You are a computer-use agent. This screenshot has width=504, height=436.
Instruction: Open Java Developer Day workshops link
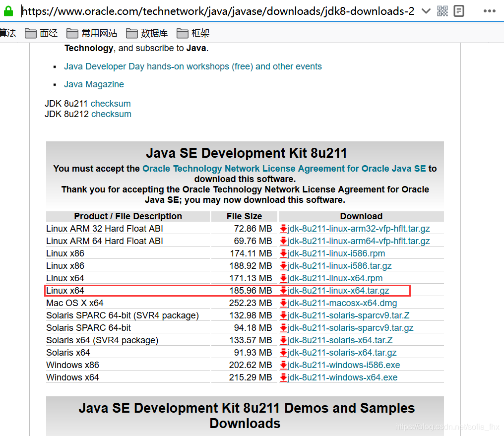coord(193,66)
